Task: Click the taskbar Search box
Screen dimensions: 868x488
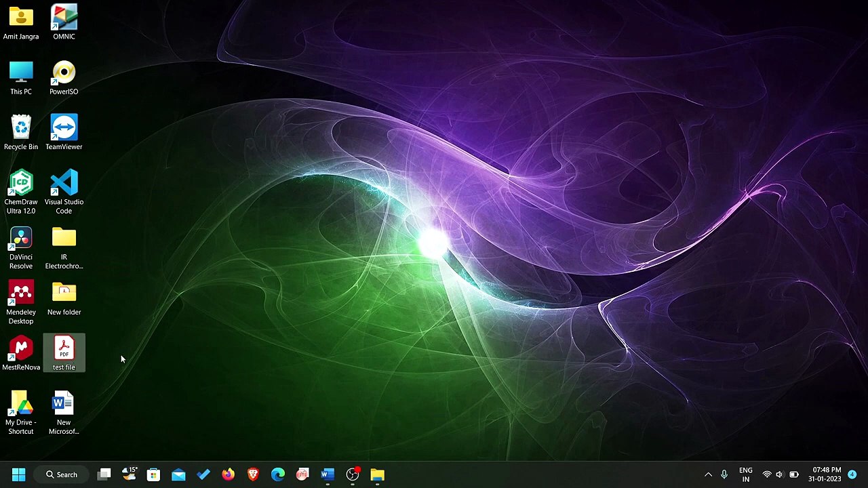Action: click(x=61, y=474)
